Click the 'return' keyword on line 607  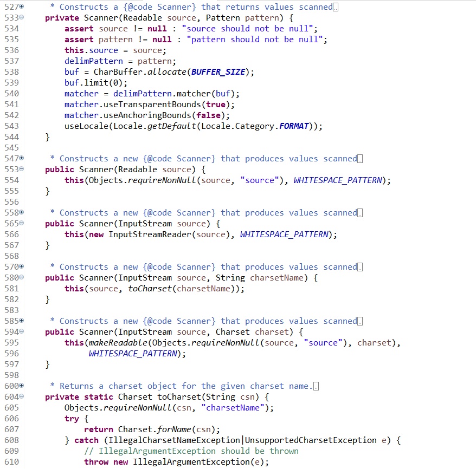[x=99, y=429]
